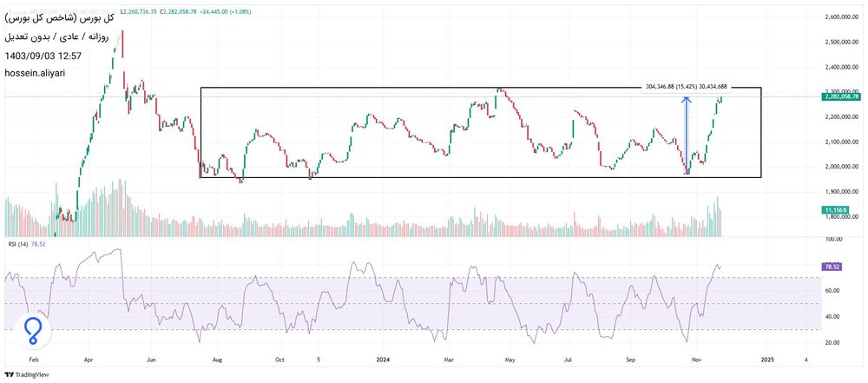868x383 pixels.
Task: Click the close value C2,282,058.78 in legend
Action: click(180, 12)
